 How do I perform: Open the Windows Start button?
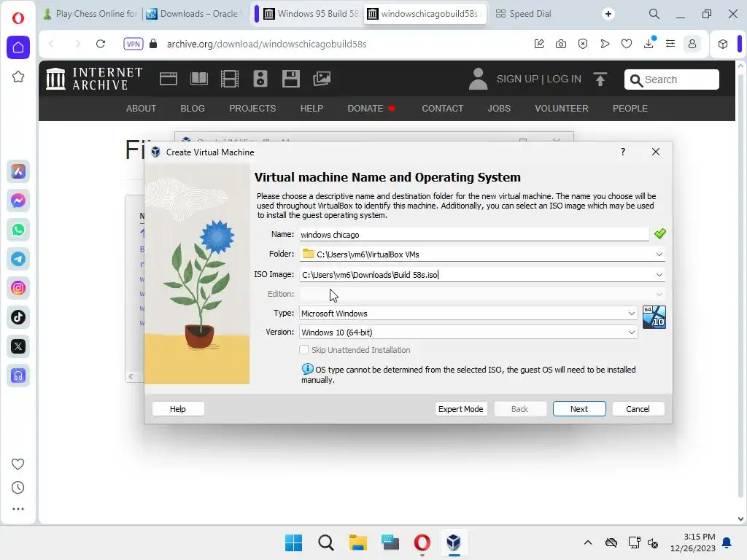click(x=293, y=542)
